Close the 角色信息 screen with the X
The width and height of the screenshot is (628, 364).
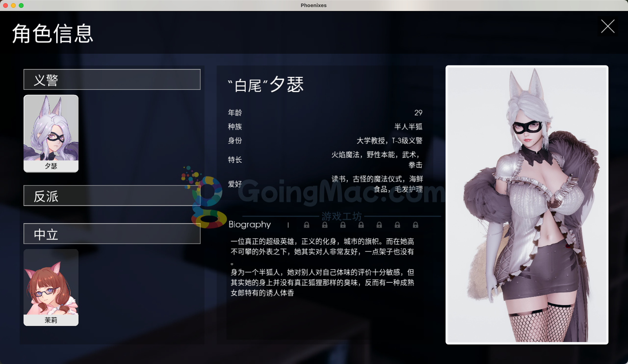click(608, 26)
